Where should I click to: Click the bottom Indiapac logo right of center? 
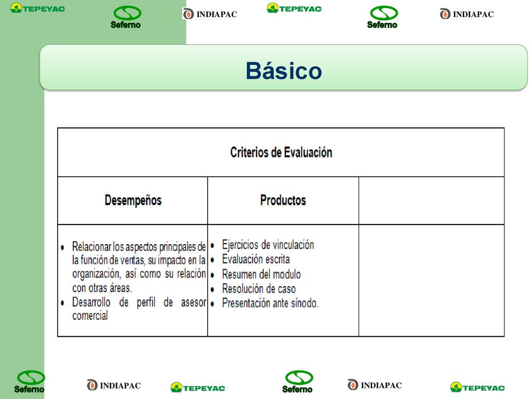click(375, 385)
